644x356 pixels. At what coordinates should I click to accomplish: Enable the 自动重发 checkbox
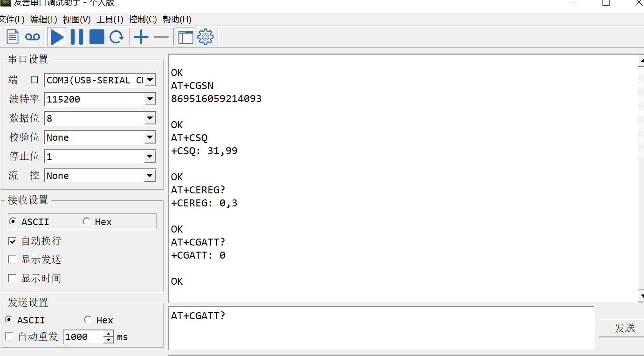click(x=9, y=337)
